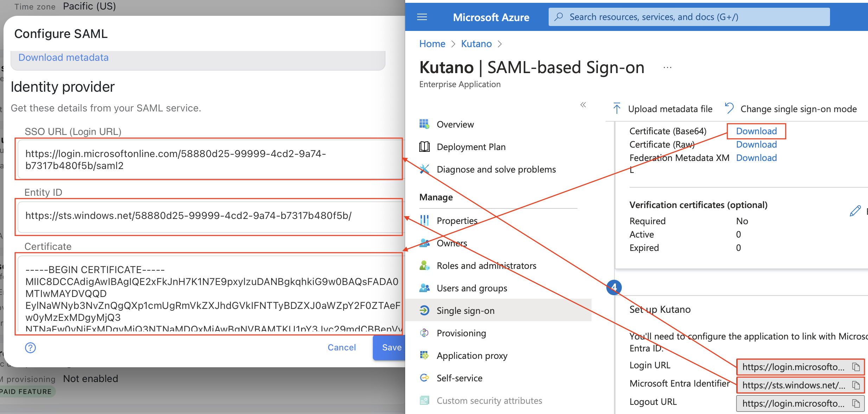868x414 pixels.
Task: Focus the Azure search resources box
Action: pos(689,17)
